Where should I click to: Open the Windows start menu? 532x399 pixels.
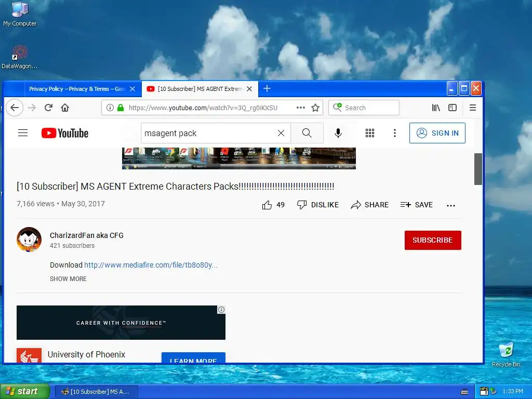25,392
